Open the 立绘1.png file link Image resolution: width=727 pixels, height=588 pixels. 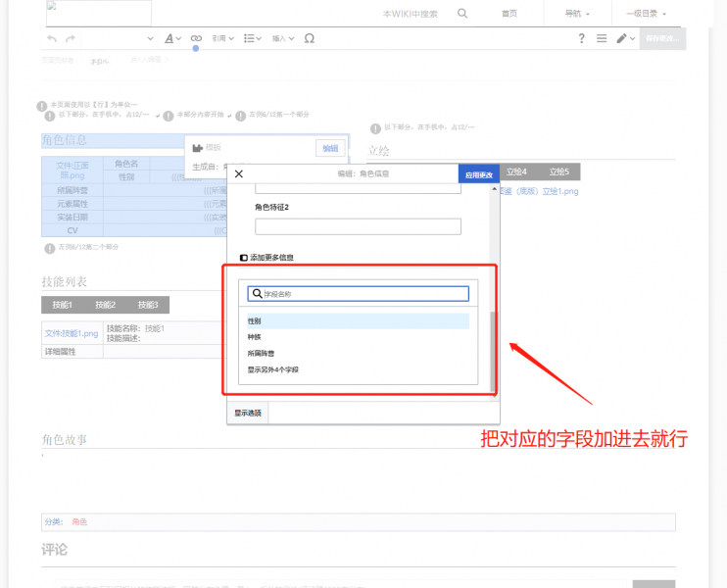coord(560,191)
